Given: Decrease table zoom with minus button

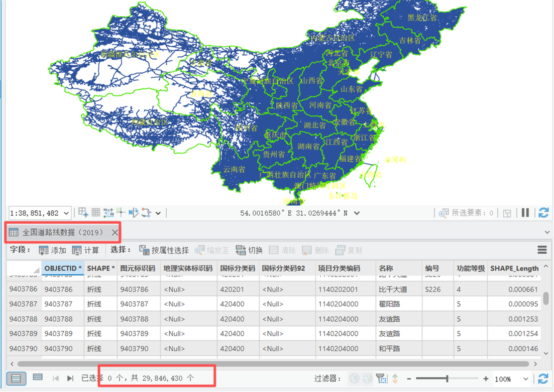Looking at the screenshot, I should point(409,379).
